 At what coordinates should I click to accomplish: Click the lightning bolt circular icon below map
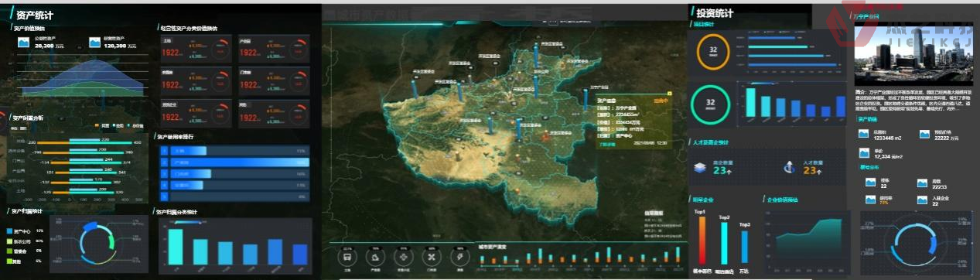[461, 256]
